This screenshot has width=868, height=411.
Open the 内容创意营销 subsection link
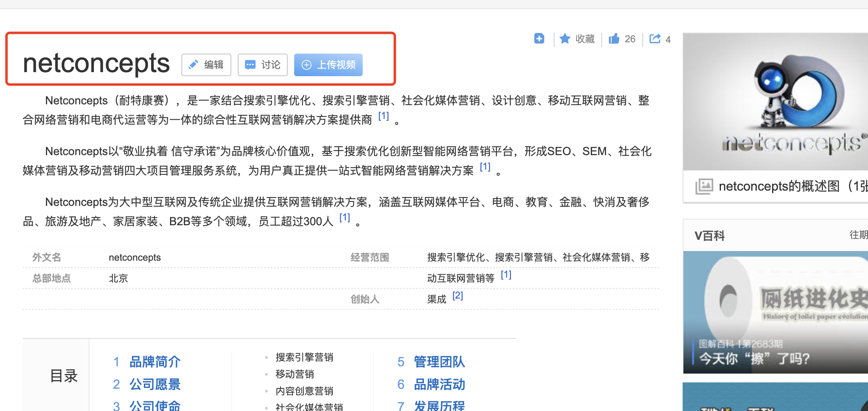coord(304,391)
